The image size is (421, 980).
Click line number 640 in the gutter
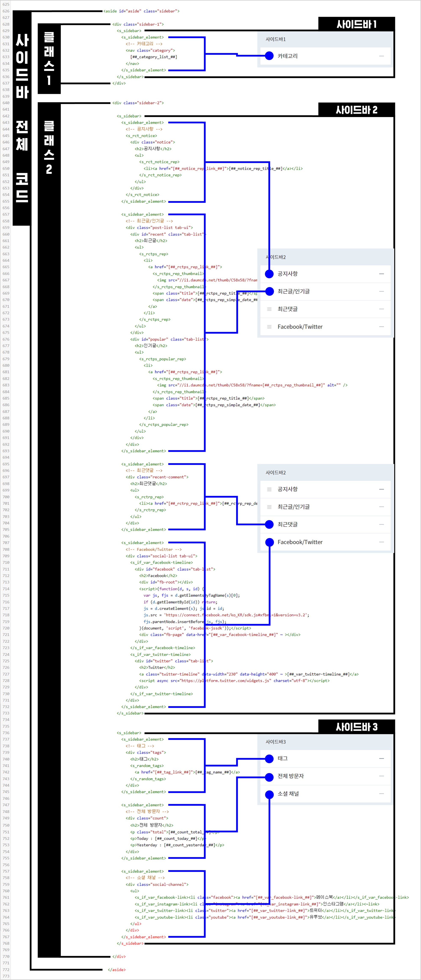(x=6, y=103)
